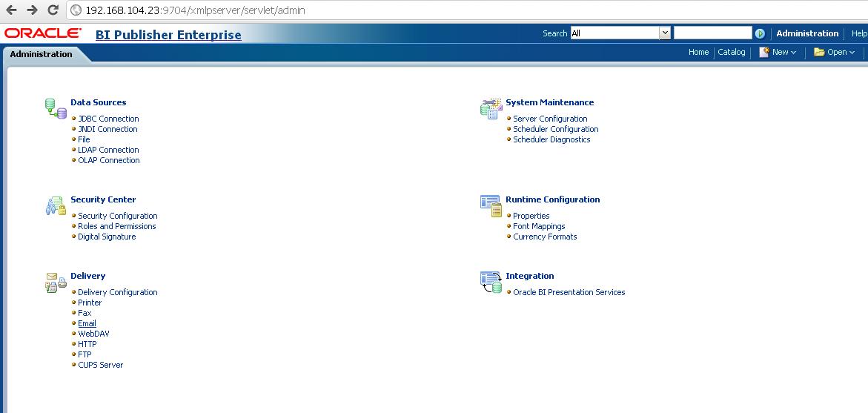868x413 pixels.
Task: Open Oracle BI Presentation Services
Action: 569,292
